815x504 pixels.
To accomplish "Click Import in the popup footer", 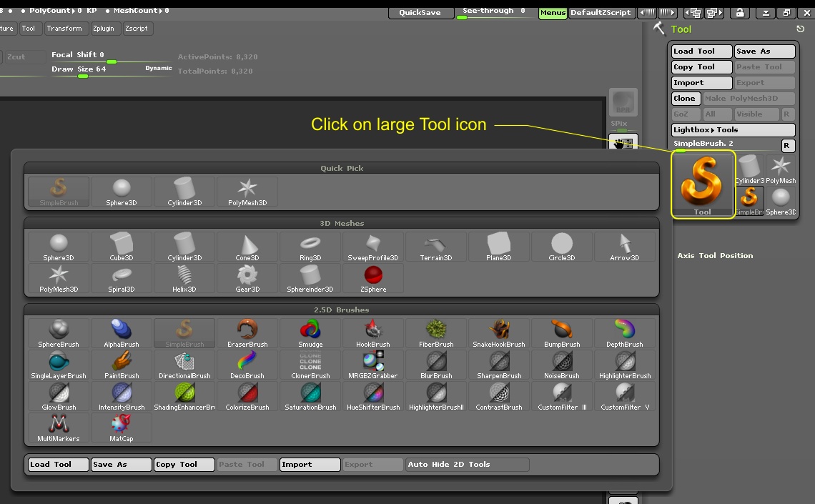I will click(310, 465).
